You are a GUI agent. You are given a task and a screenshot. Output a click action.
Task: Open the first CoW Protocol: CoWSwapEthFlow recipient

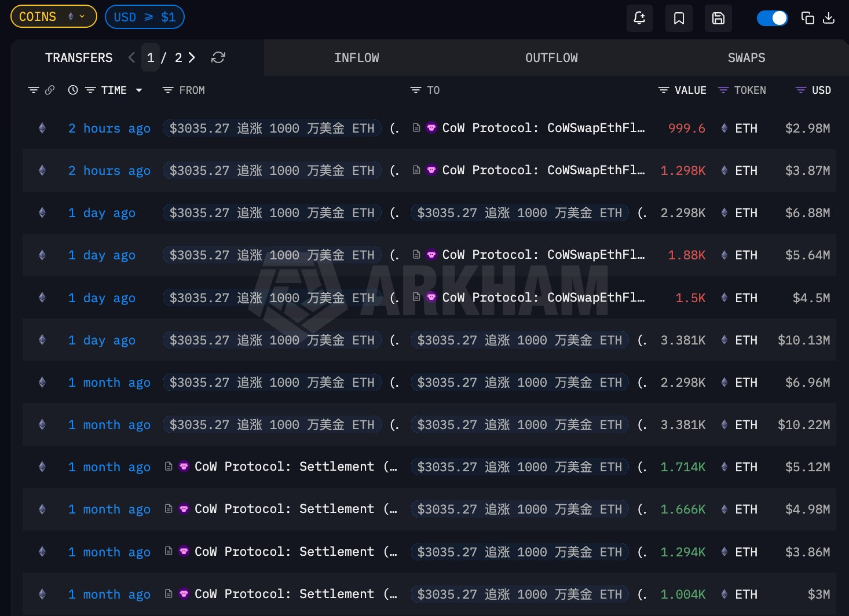pyautogui.click(x=543, y=128)
